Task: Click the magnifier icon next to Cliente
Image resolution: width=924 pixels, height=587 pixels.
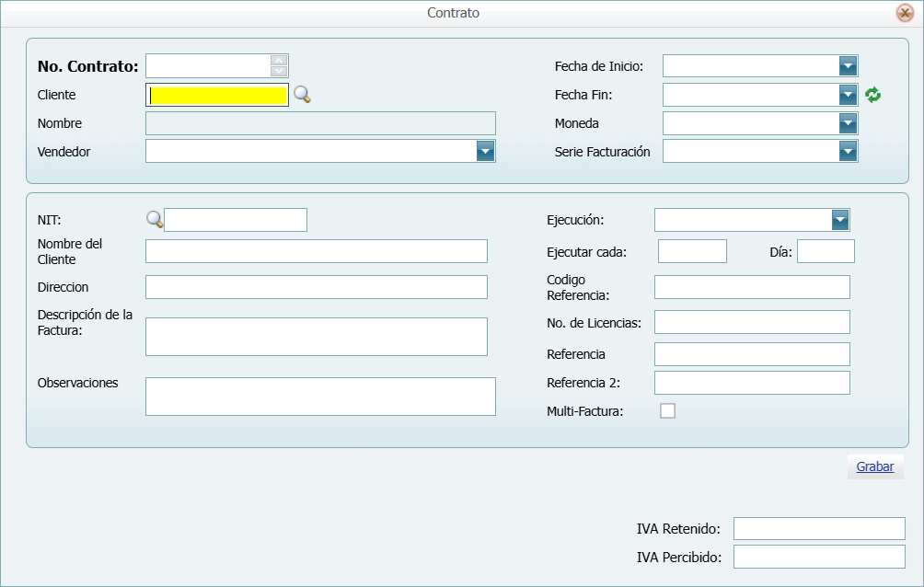Action: [302, 95]
